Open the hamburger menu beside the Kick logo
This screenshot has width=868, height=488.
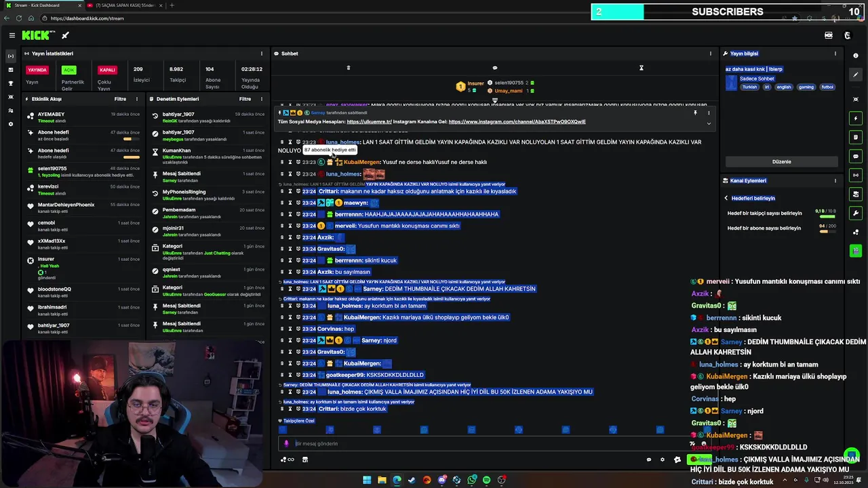12,35
